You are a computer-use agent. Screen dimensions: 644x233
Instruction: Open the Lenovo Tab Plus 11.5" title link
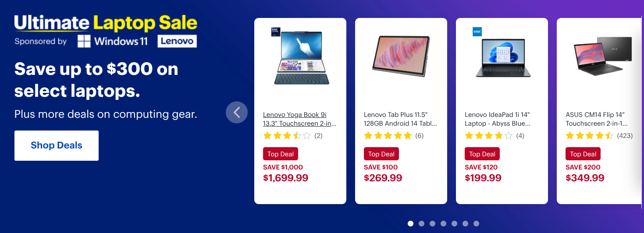tap(401, 119)
